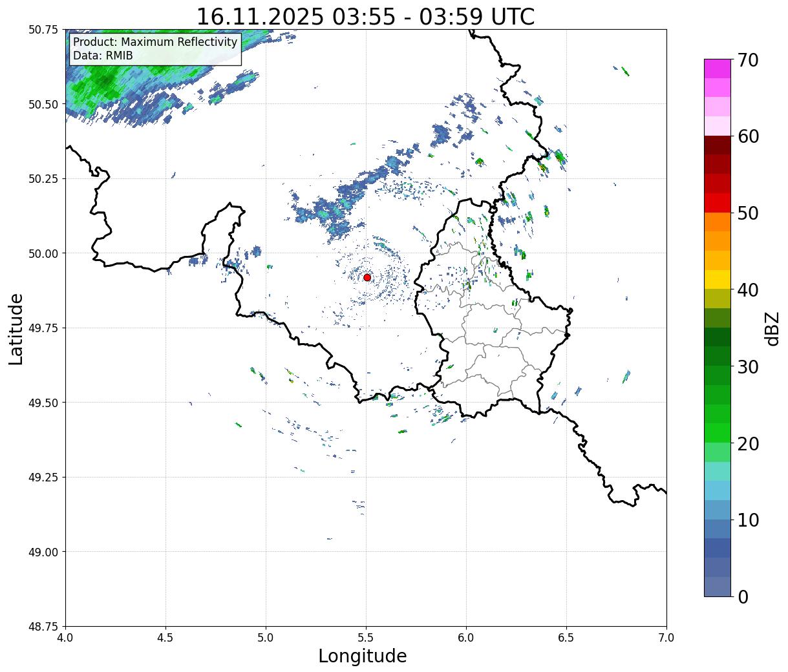The height and width of the screenshot is (672, 788).
Task: Click the latitude tick label 49.25
Action: [43, 478]
